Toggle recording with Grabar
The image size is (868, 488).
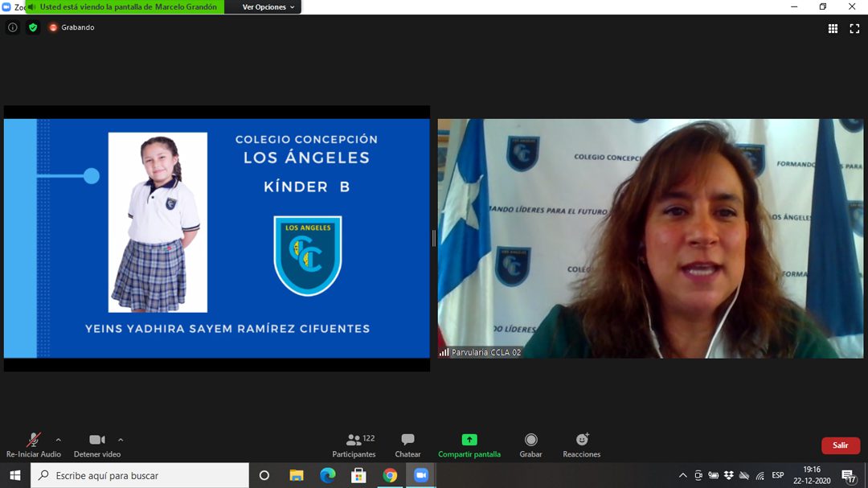[x=530, y=445]
